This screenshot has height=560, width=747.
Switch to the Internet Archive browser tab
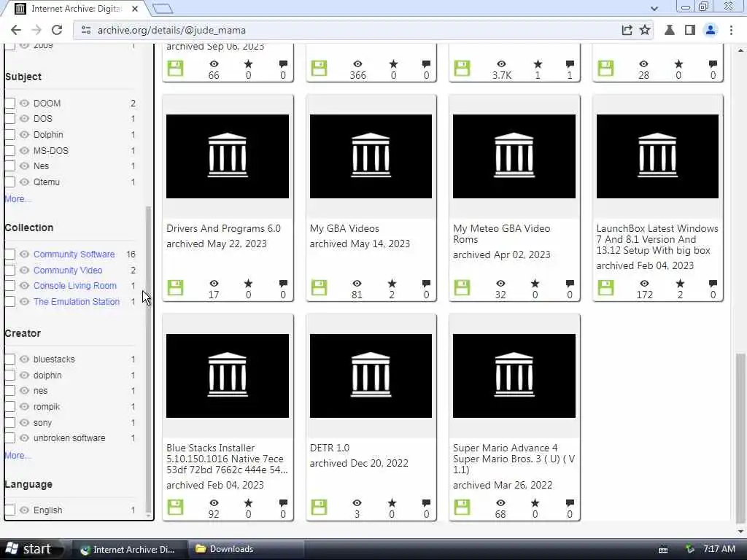(75, 9)
